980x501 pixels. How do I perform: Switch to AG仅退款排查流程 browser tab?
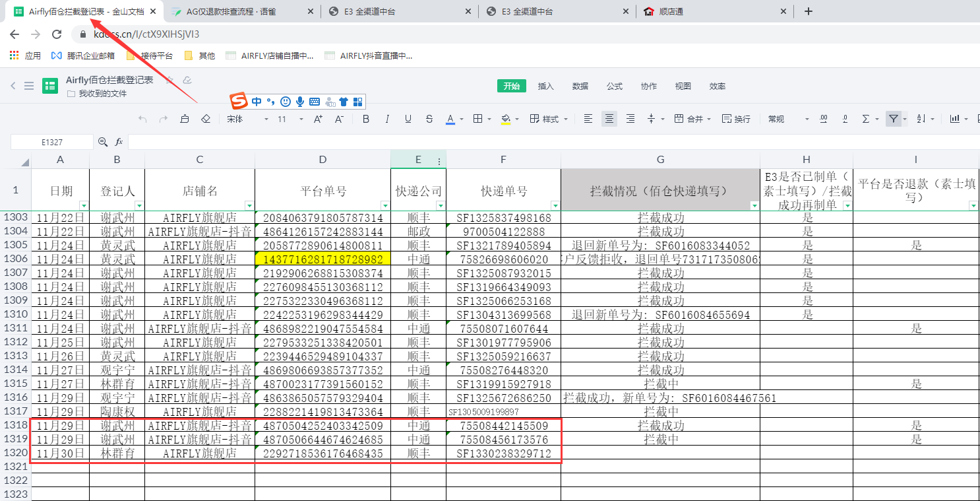point(243,11)
